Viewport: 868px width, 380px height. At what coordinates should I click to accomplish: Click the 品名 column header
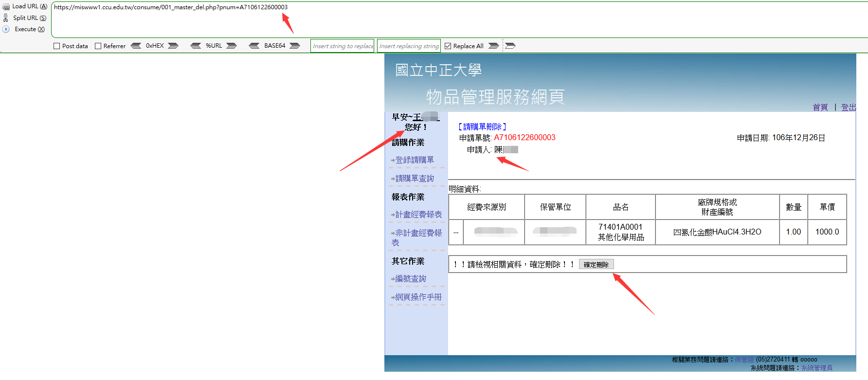click(x=621, y=207)
